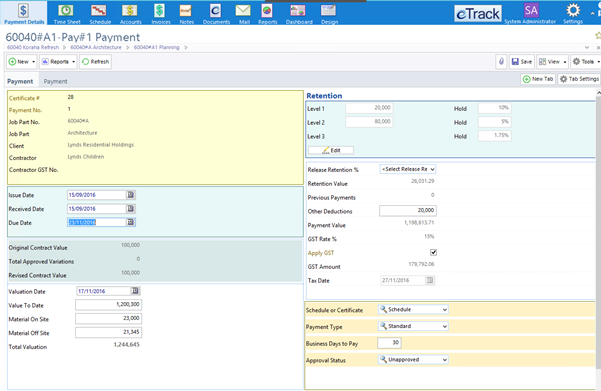
Task: Open the Mail module
Action: [x=243, y=14]
